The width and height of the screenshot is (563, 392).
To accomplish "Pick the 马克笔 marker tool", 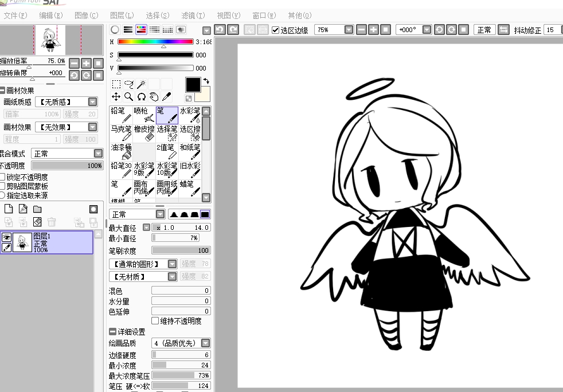I will 121,133.
